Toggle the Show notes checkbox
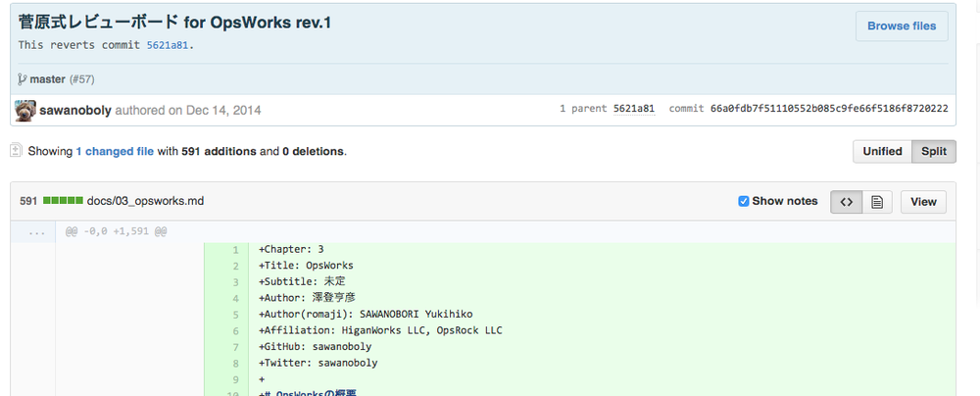The image size is (980, 396). click(744, 202)
